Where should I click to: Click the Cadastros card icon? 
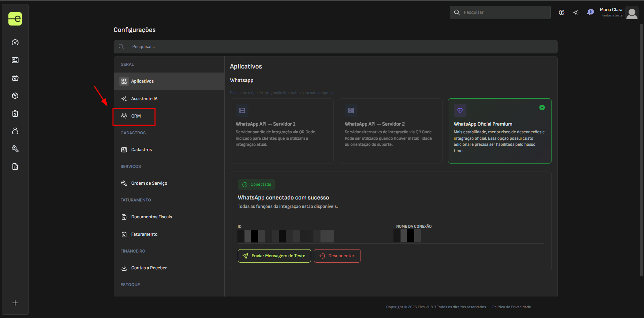tap(124, 150)
